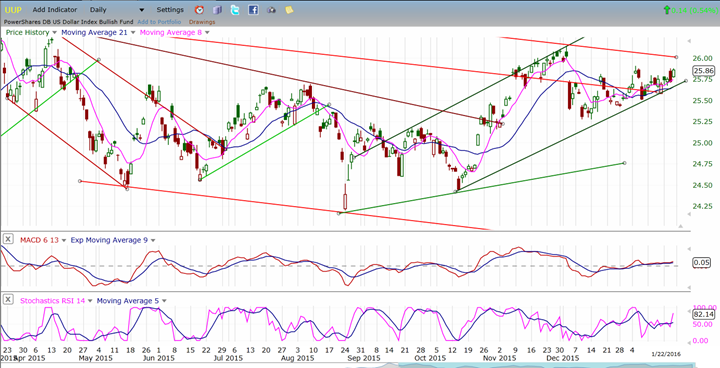The height and width of the screenshot is (368, 720).
Task: Share chart via Facebook icon
Action: (253, 10)
